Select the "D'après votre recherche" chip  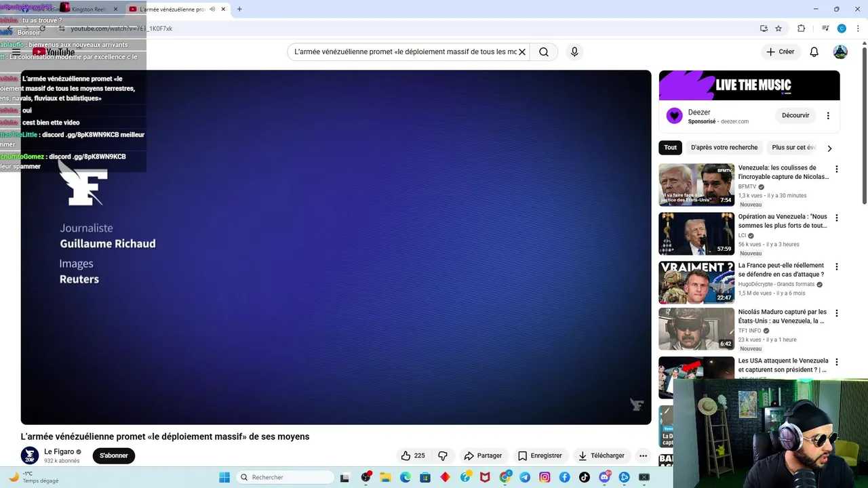click(x=724, y=148)
